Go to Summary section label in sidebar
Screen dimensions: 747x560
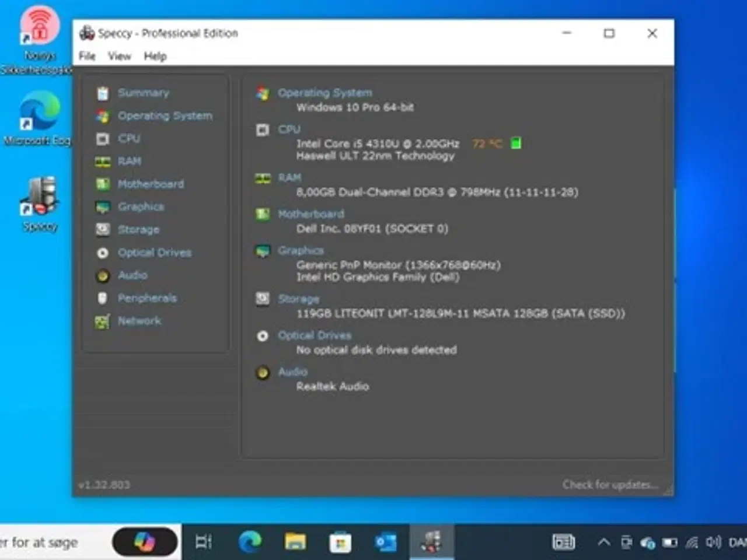tap(144, 93)
